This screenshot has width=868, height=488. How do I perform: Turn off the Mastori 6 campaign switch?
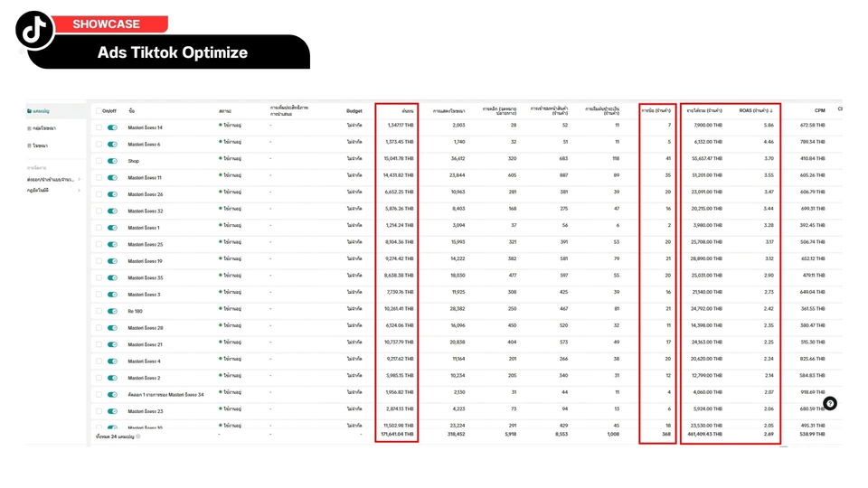[x=112, y=145]
